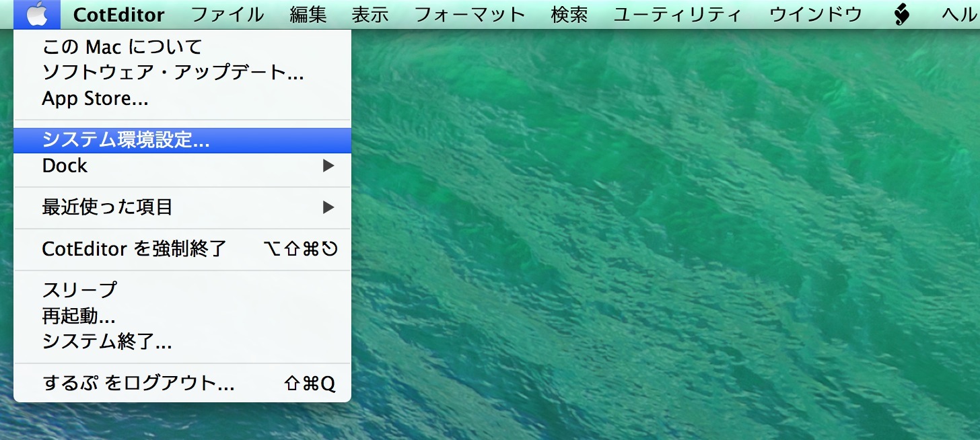Open the 表示 menu
Screen dimensions: 980x440
point(370,15)
